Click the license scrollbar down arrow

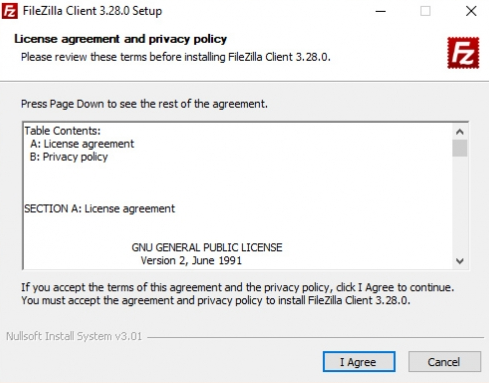460,261
